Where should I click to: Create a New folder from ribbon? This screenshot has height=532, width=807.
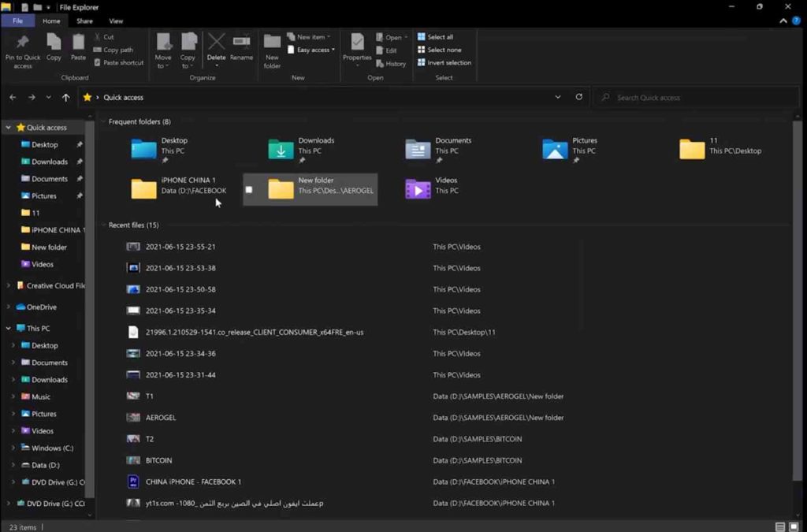272,51
